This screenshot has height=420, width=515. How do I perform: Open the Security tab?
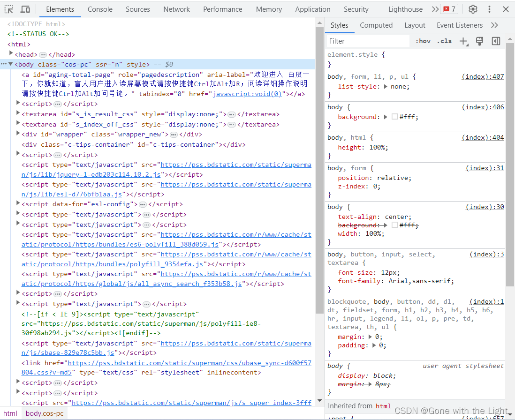click(356, 9)
